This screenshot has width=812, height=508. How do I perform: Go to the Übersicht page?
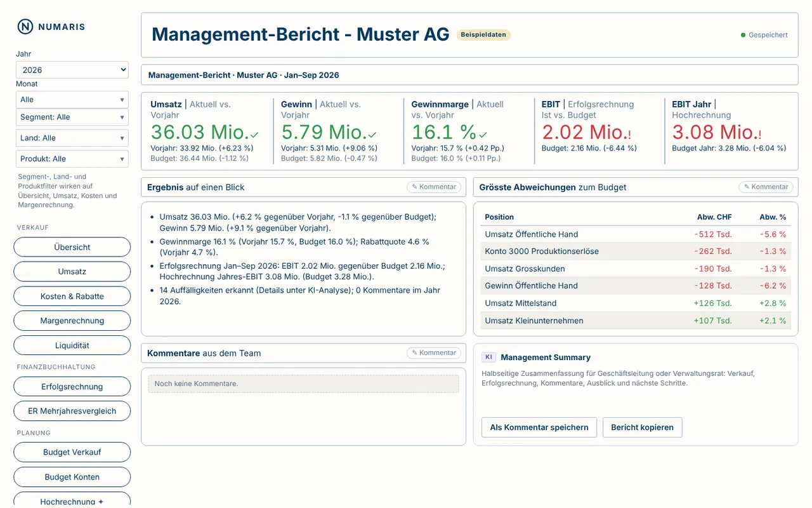pyautogui.click(x=72, y=247)
